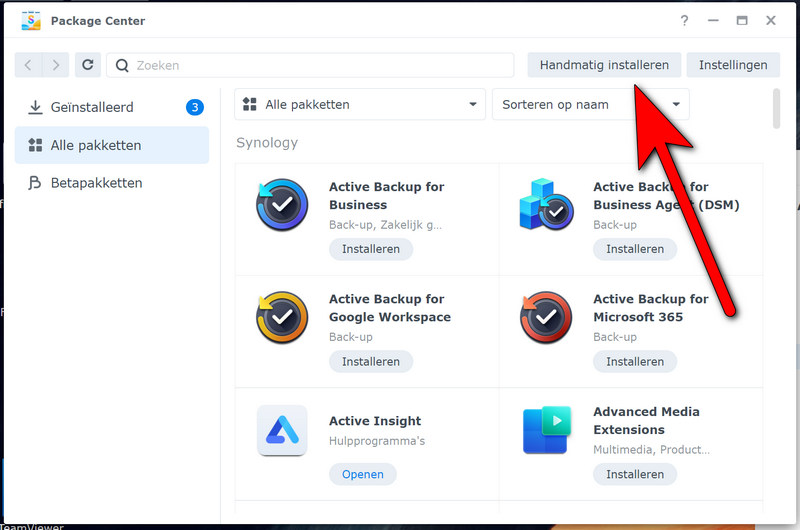
Task: Install Active Backup for Business
Action: 371,249
